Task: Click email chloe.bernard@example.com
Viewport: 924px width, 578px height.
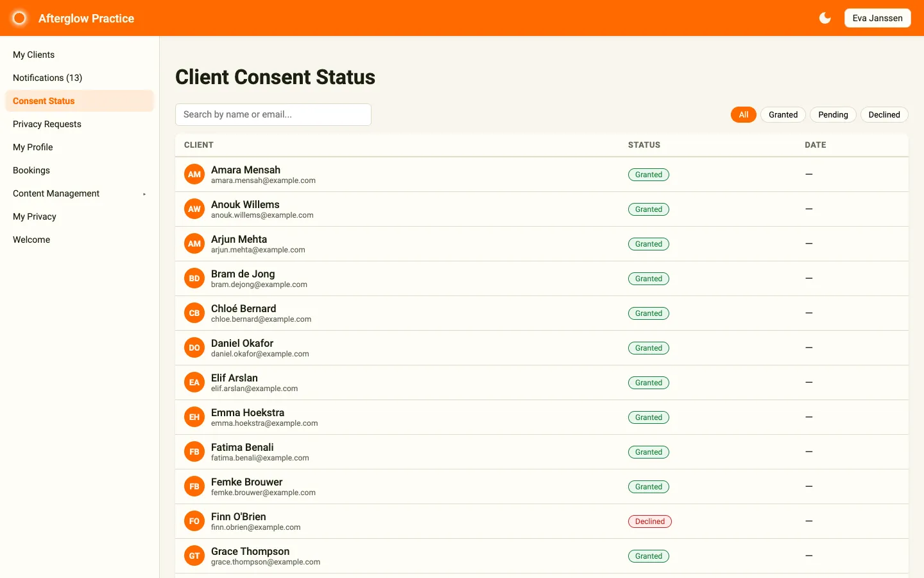Action: [261, 319]
